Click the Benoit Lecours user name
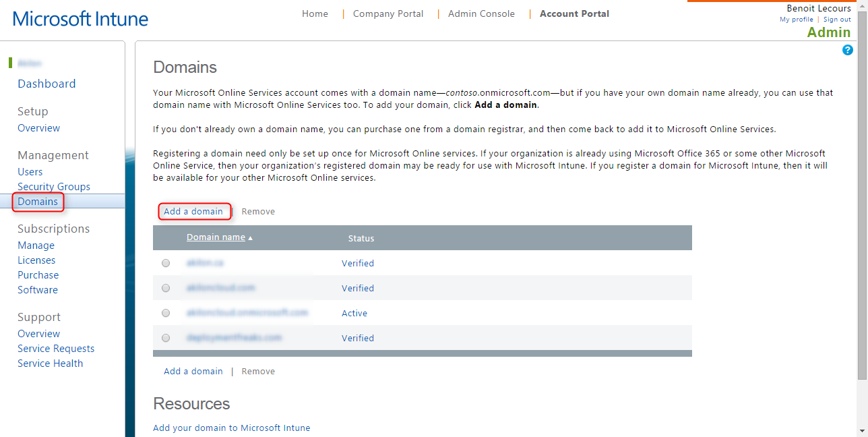Viewport: 868px width, 437px height. pyautogui.click(x=819, y=8)
